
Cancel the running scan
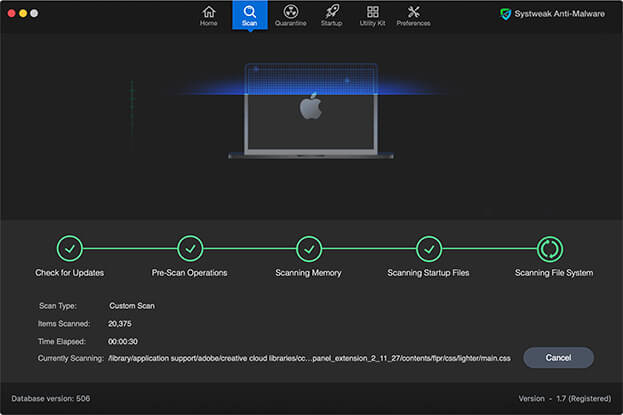[558, 357]
